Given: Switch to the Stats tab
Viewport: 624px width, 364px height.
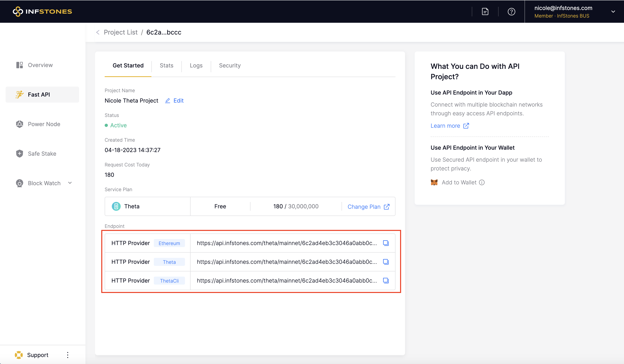Looking at the screenshot, I should [166, 66].
